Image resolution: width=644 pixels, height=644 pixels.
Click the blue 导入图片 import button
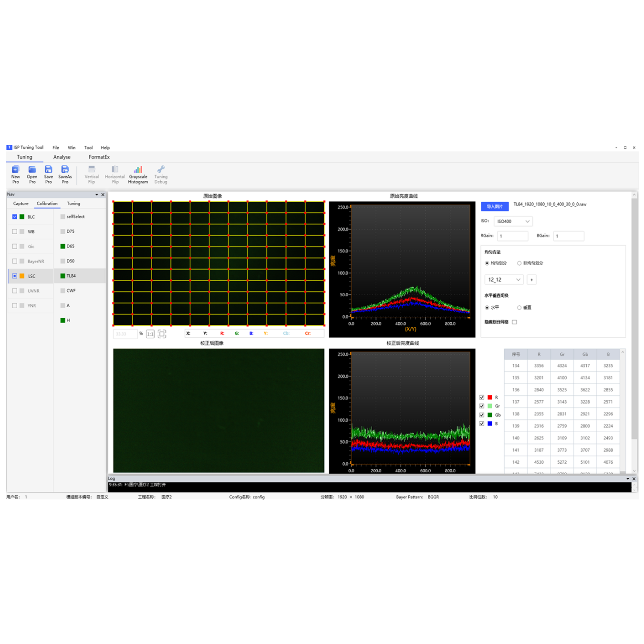[495, 207]
